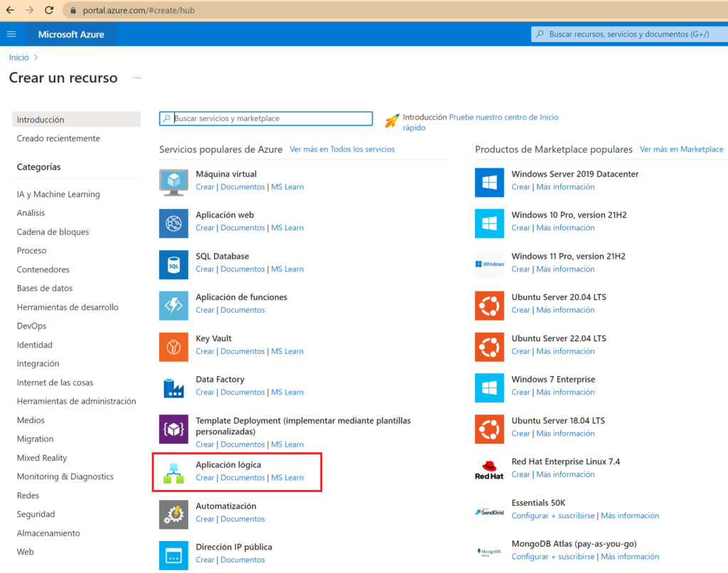Open the DevOps category
728x573 pixels.
tap(31, 326)
